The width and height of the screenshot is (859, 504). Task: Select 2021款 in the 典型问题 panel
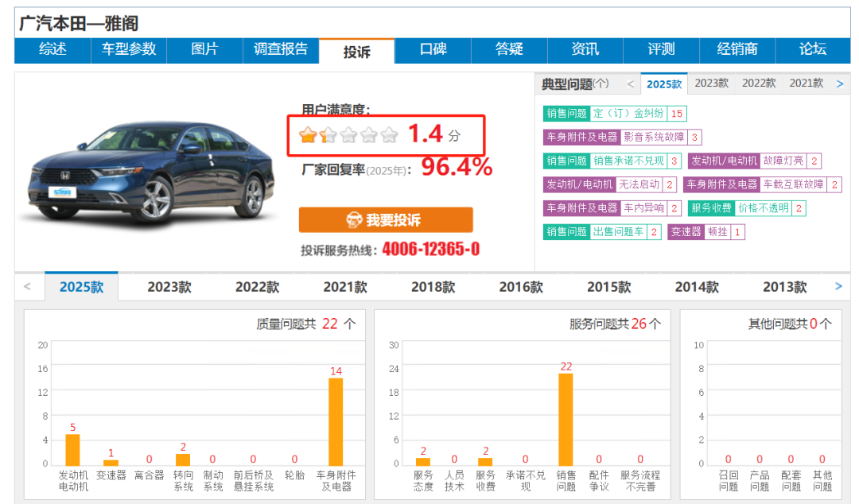807,83
